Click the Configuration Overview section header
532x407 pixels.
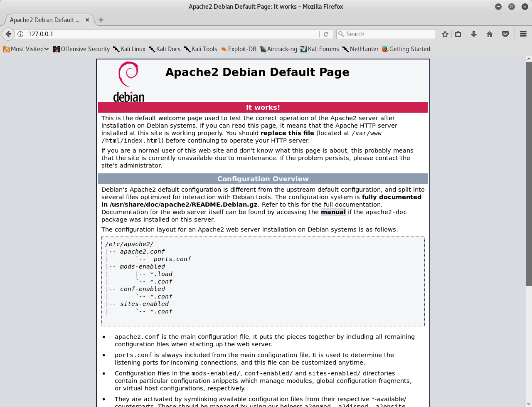click(x=263, y=179)
